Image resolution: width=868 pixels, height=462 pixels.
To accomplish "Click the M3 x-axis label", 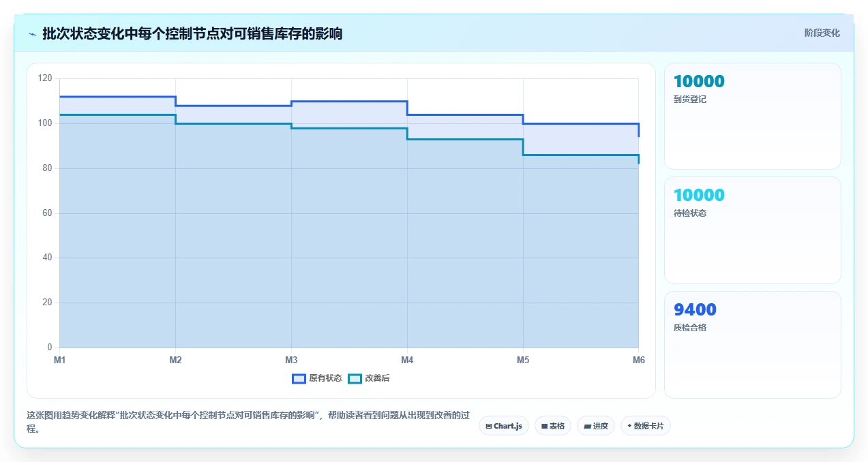I will tap(291, 360).
